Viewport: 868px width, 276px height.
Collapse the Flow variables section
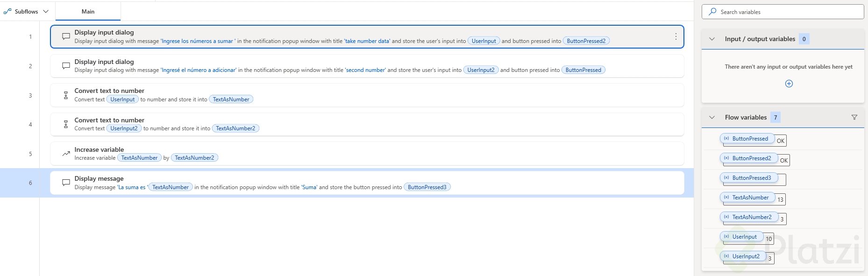pyautogui.click(x=712, y=117)
